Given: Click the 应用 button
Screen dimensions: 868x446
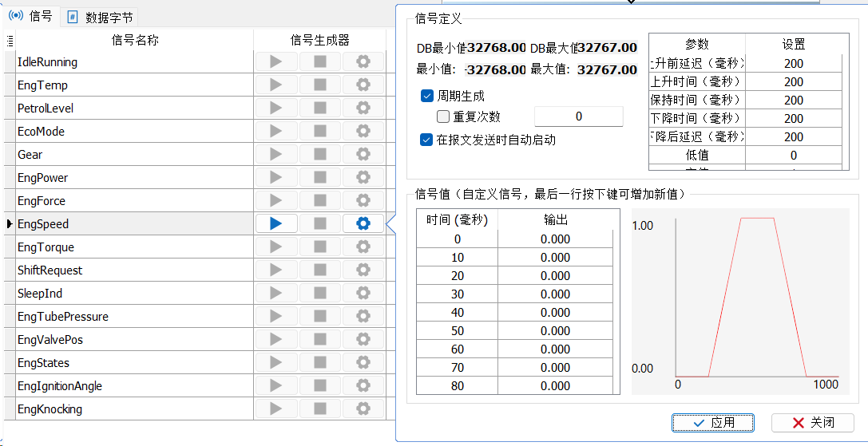Looking at the screenshot, I should point(713,423).
